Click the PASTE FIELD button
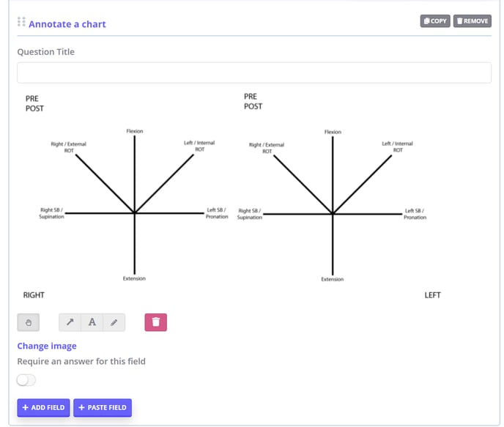The image size is (504, 427). pos(103,408)
